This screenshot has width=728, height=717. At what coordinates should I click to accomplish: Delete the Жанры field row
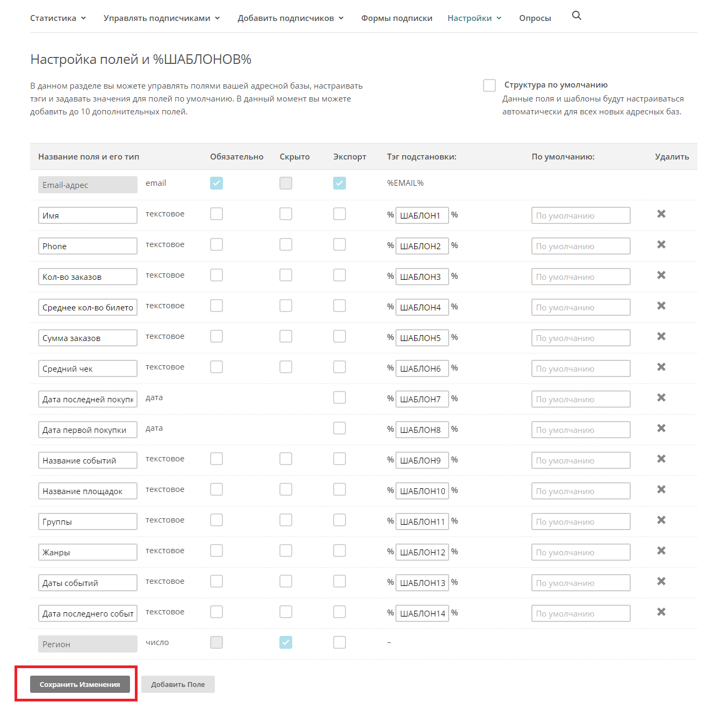661,551
